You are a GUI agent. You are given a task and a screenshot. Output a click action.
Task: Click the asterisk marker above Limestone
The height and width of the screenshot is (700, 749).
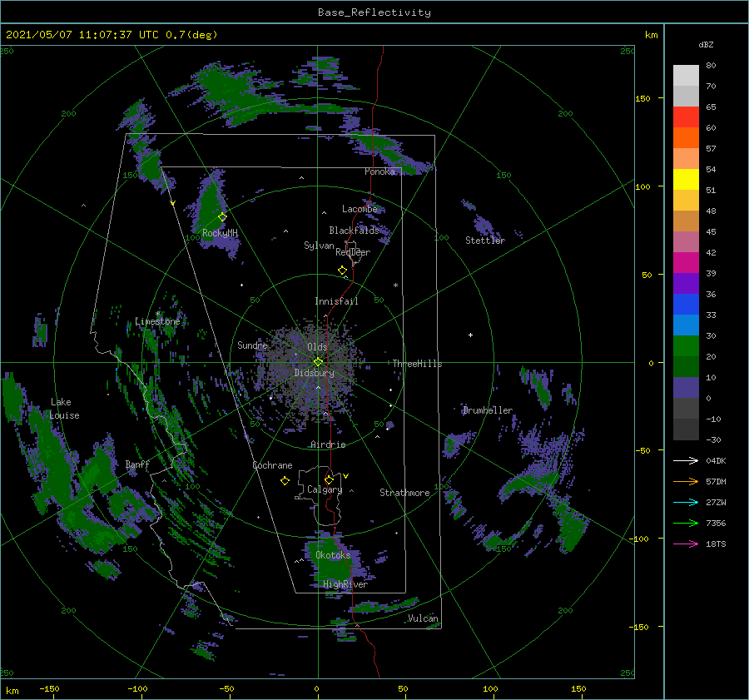coord(157,314)
